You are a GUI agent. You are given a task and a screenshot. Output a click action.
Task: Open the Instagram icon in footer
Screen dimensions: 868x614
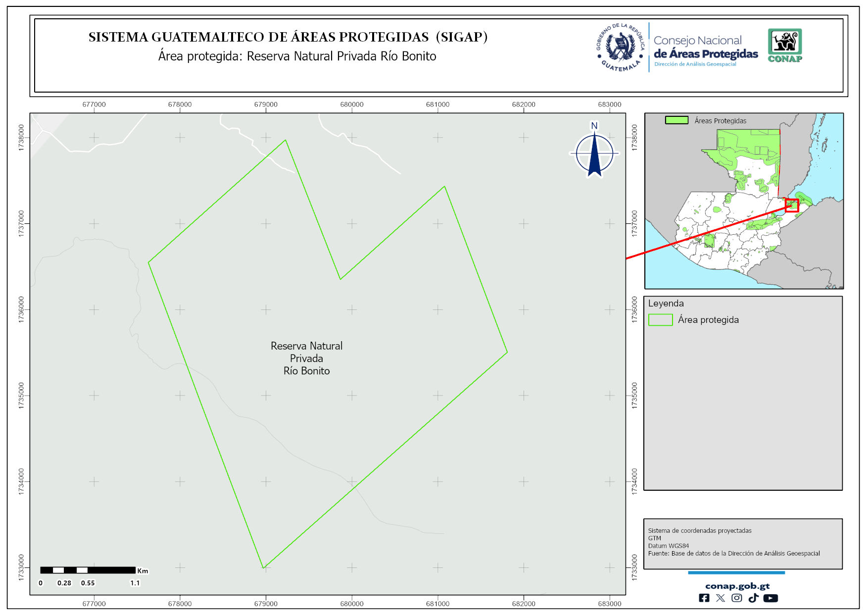pos(737,598)
